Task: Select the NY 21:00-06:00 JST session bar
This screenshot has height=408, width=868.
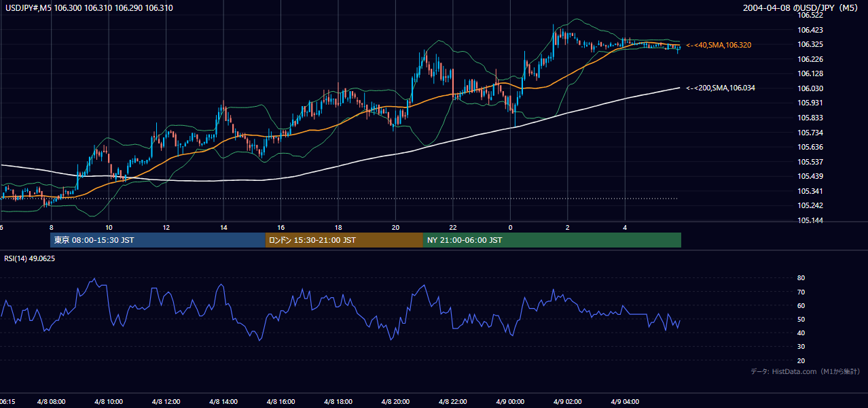Action: point(552,240)
